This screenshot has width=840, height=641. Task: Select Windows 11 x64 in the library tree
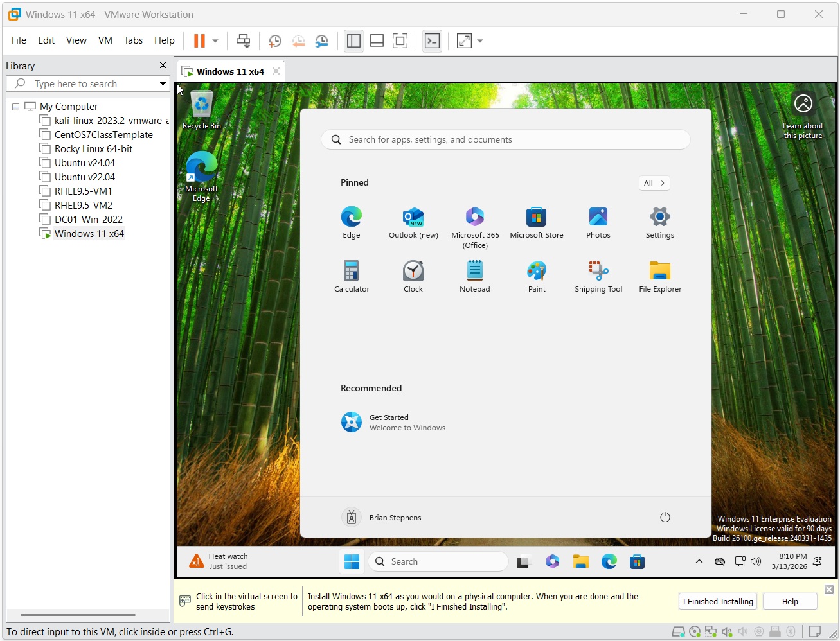point(82,234)
